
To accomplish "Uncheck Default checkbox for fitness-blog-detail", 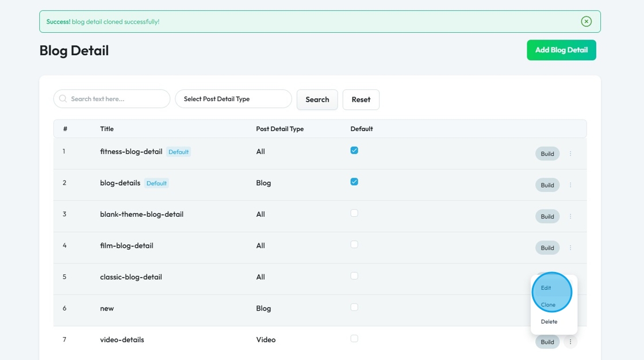I will click(354, 151).
